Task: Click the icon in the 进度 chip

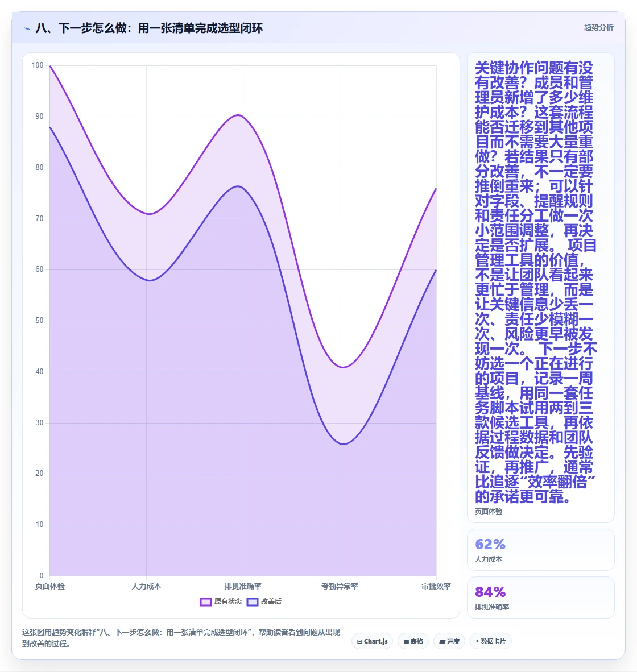Action: pyautogui.click(x=442, y=641)
